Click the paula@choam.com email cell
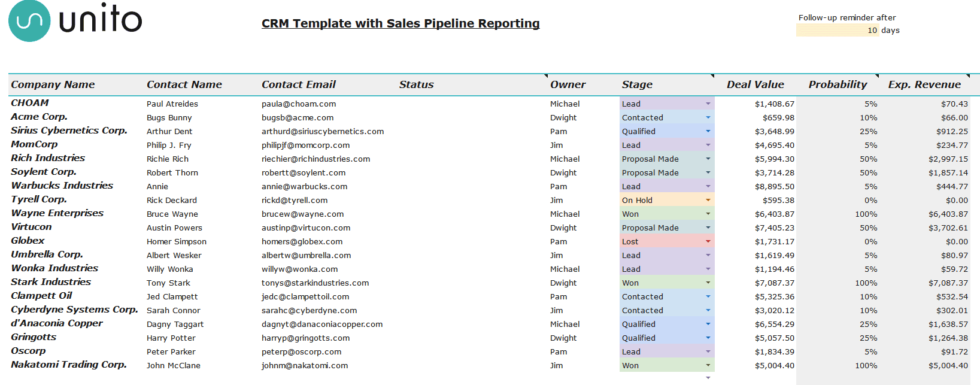Viewport: 980px width, 385px height. tap(299, 104)
